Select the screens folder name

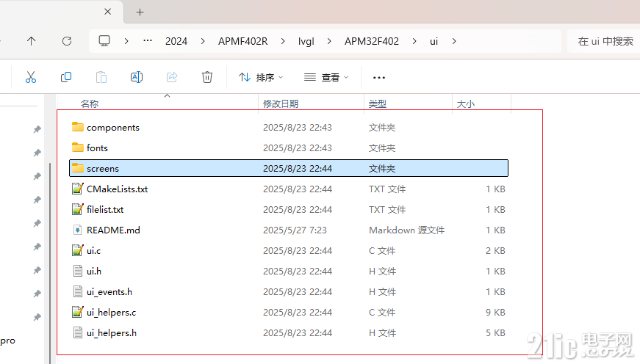103,168
